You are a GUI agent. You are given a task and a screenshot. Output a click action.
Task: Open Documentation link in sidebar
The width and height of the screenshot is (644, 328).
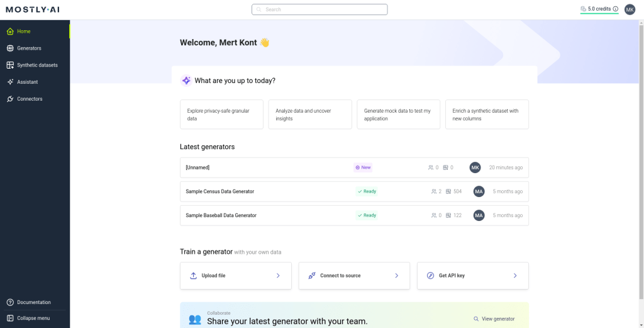pyautogui.click(x=35, y=302)
